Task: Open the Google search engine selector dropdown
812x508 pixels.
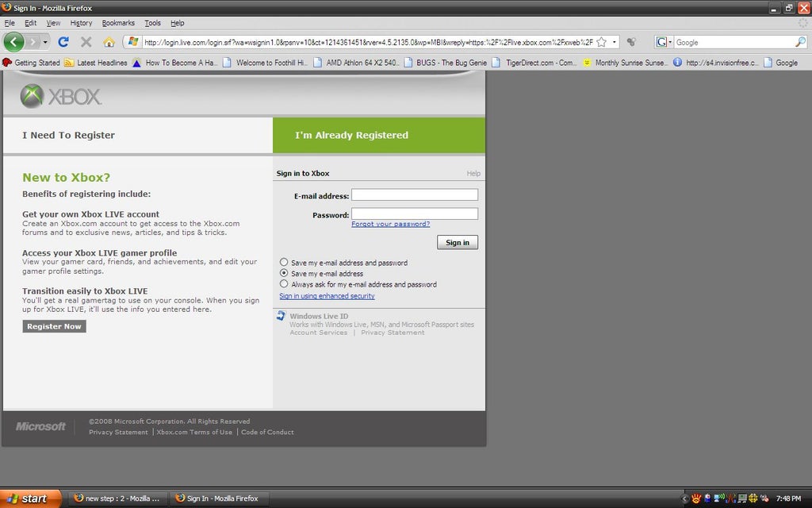Action: click(664, 42)
